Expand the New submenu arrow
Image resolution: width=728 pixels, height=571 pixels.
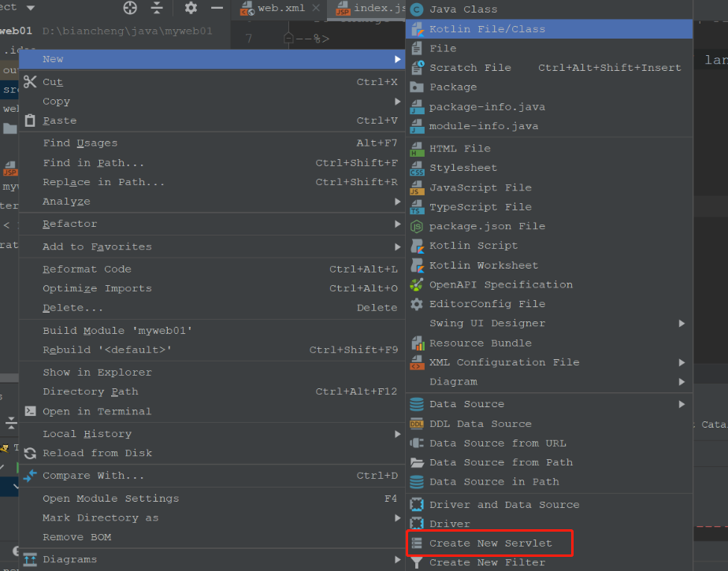tap(397, 59)
